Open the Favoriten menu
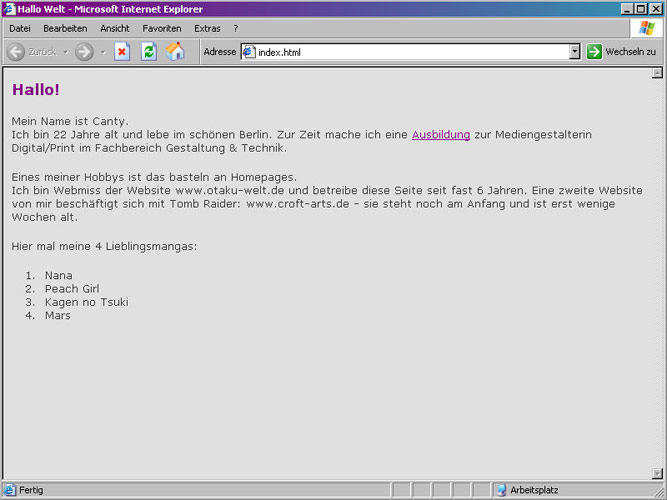The width and height of the screenshot is (667, 500). [162, 29]
